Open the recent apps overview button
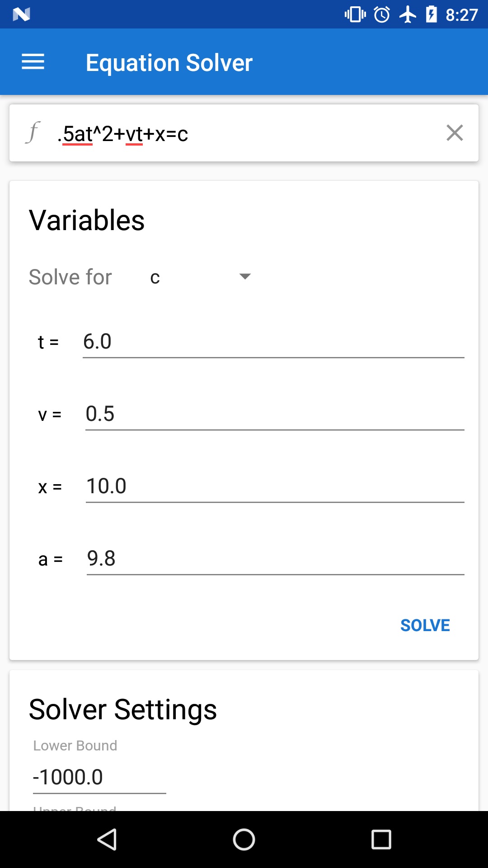Screen dimensions: 488x868 [381, 840]
